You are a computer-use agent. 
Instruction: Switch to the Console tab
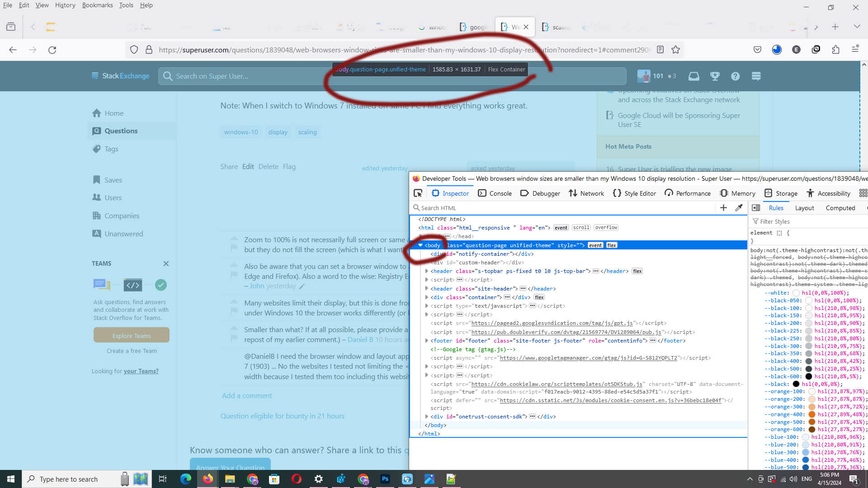point(495,193)
